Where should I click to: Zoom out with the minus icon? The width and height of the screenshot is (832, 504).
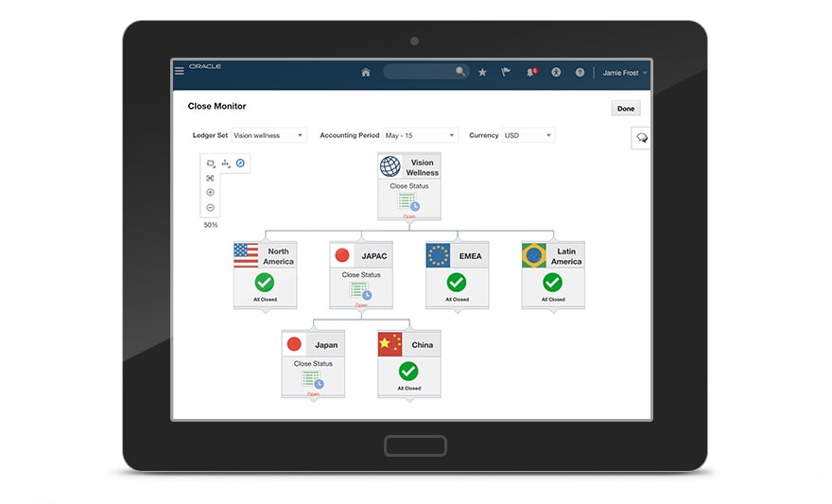click(210, 207)
